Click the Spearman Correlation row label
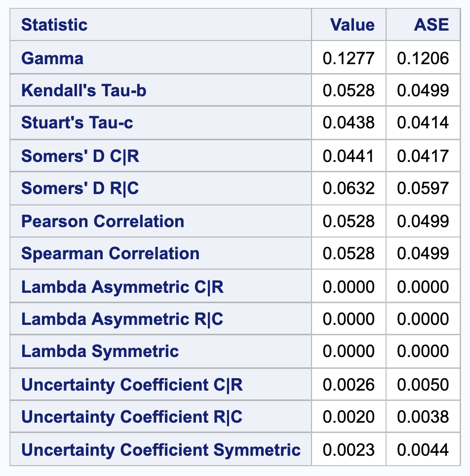470x476 pixels. tap(110, 253)
